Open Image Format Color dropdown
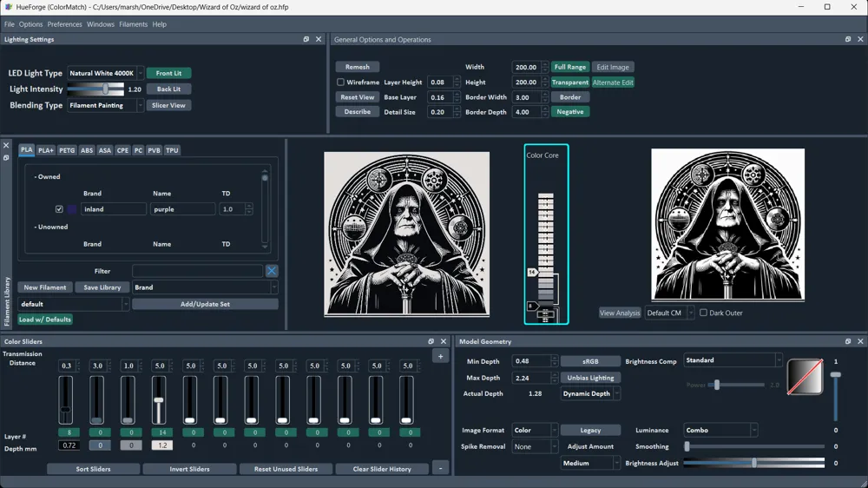The height and width of the screenshot is (488, 868). [534, 431]
